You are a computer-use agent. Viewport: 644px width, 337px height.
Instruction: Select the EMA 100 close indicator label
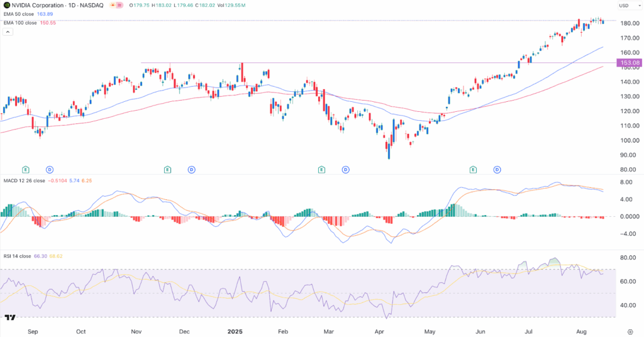[x=20, y=23]
